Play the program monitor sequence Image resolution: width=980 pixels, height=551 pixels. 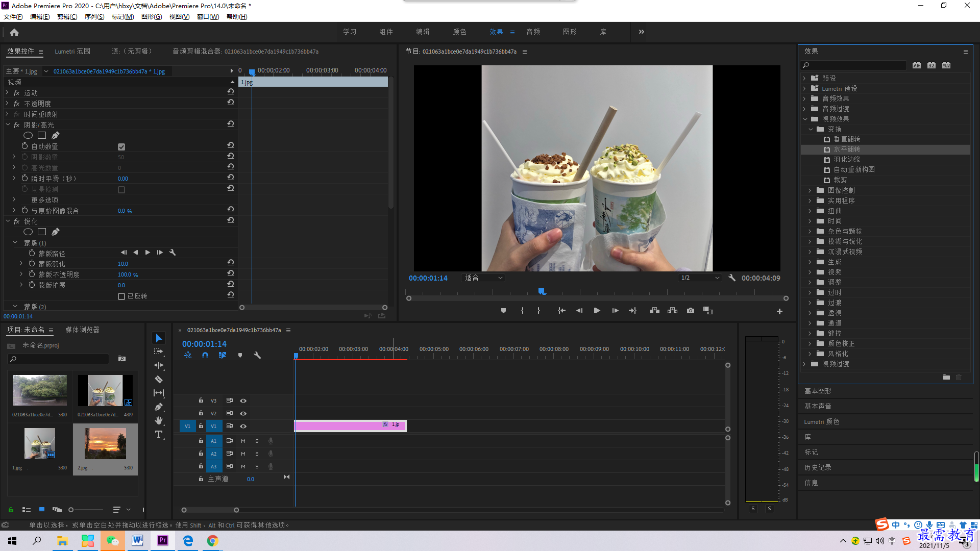click(x=597, y=311)
